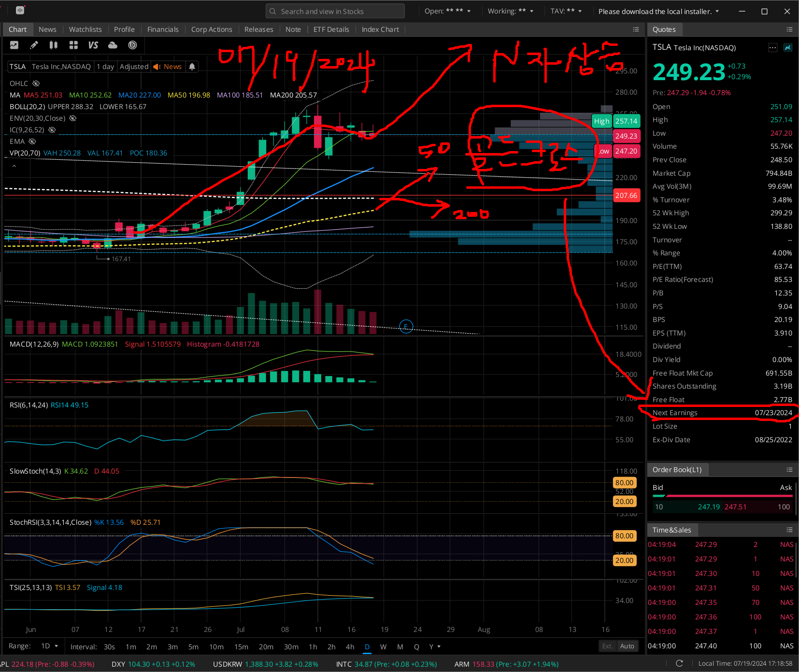The height and width of the screenshot is (672, 799).
Task: Click the teal chart icon beside TSLA quote
Action: tap(788, 47)
